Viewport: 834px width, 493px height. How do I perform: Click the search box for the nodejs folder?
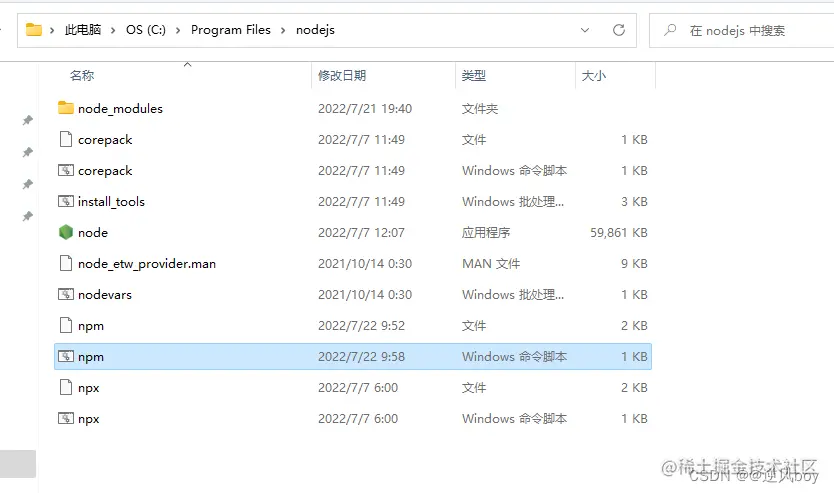(741, 31)
